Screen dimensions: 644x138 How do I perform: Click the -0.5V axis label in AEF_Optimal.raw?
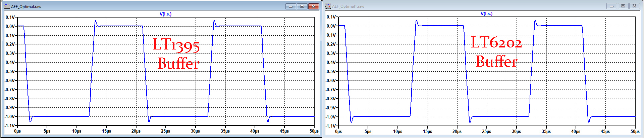pos(9,71)
